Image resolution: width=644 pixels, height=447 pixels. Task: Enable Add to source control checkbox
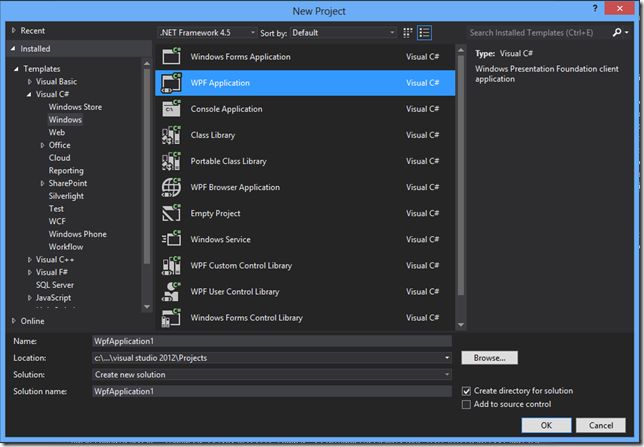466,405
